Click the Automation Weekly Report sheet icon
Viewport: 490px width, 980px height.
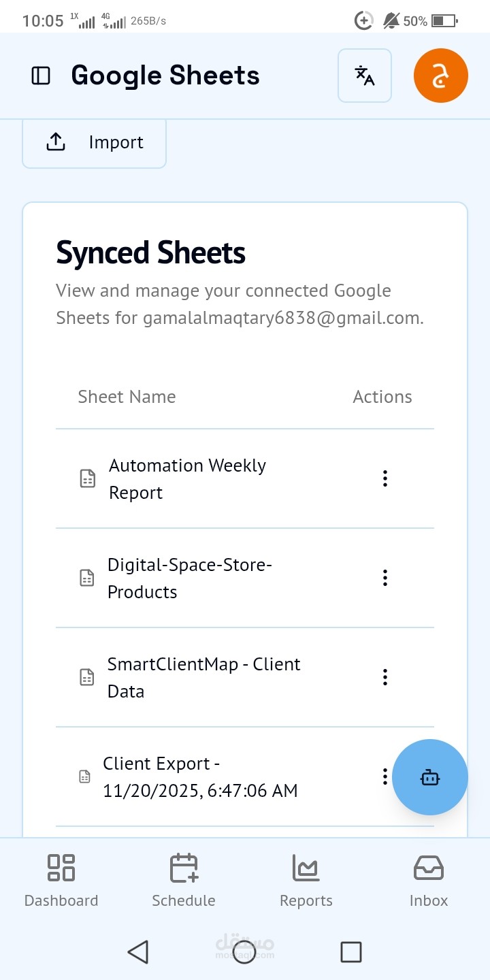coord(87,478)
